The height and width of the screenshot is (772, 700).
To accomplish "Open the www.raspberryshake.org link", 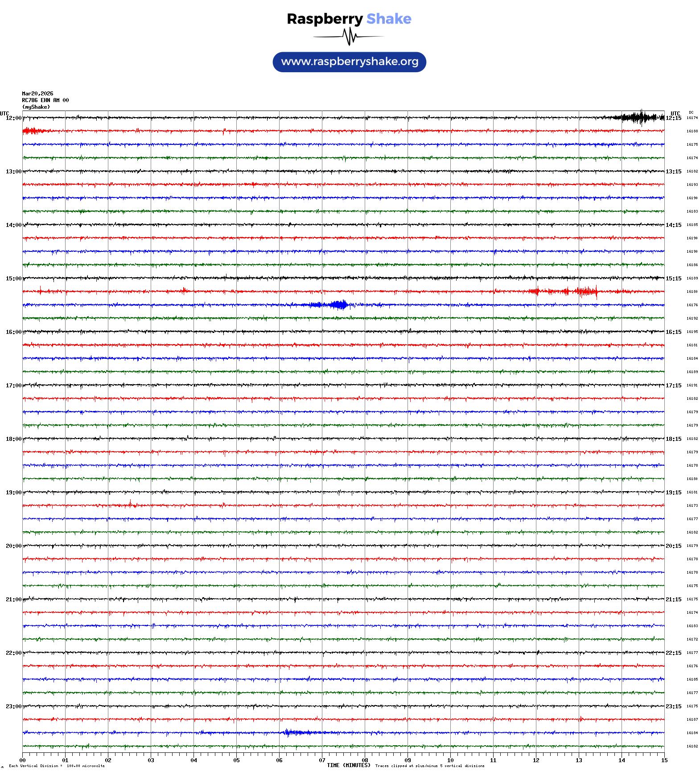I will 350,62.
